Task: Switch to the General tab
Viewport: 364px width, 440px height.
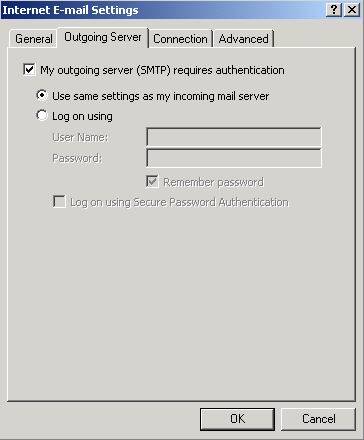Action: (x=34, y=39)
